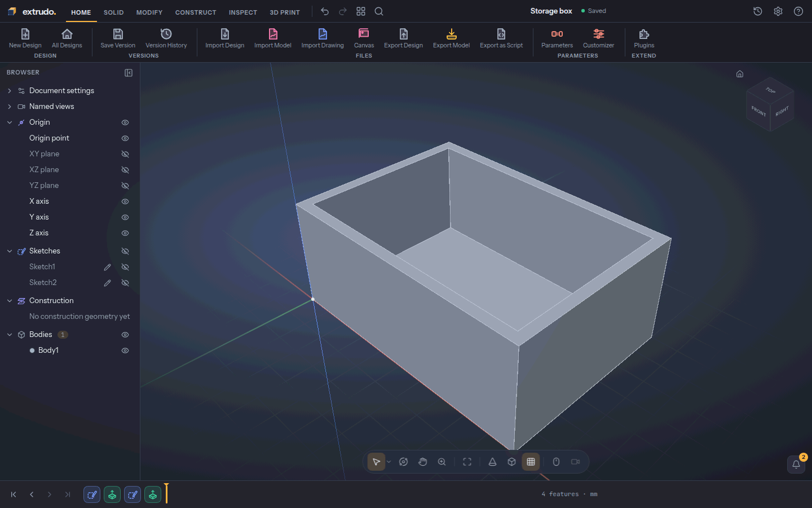Click Save Version icon
Viewport: 812px width, 508px height.
coord(118,34)
